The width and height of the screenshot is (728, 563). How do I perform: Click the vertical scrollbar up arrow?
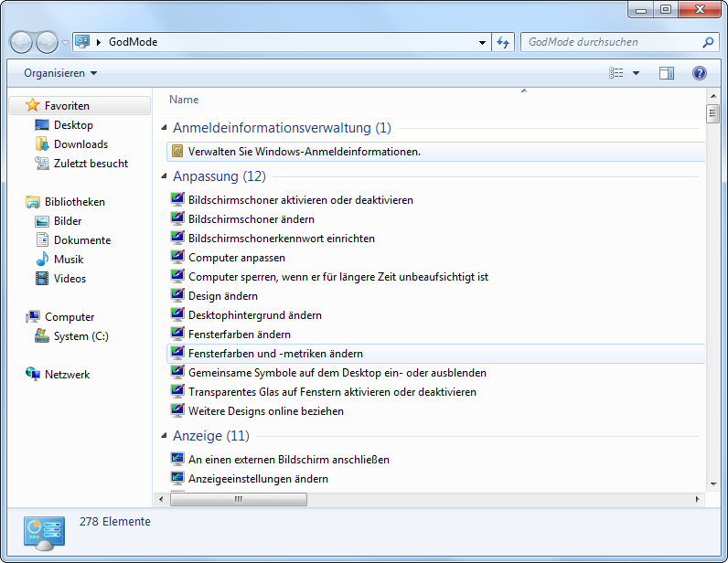coord(713,96)
